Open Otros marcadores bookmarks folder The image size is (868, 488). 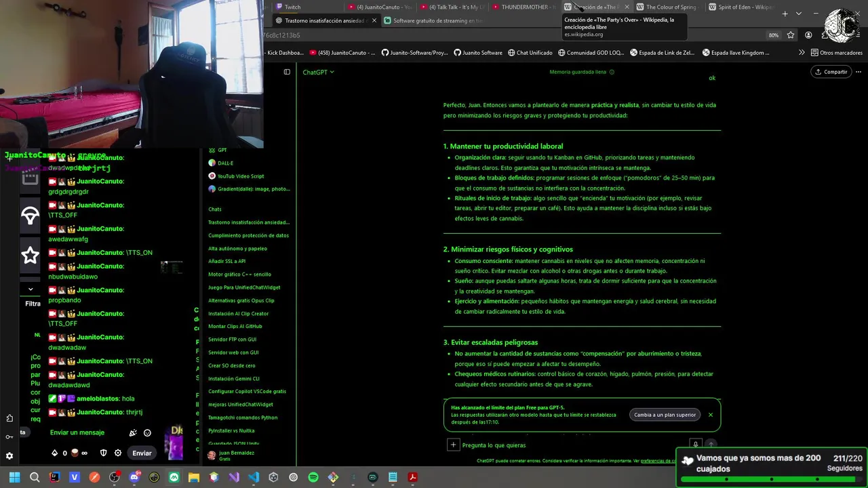(836, 52)
